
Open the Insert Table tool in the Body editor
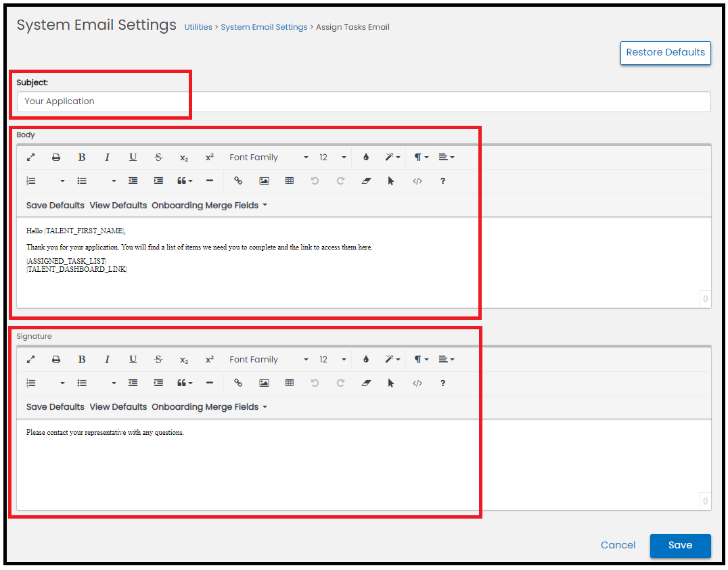(290, 181)
